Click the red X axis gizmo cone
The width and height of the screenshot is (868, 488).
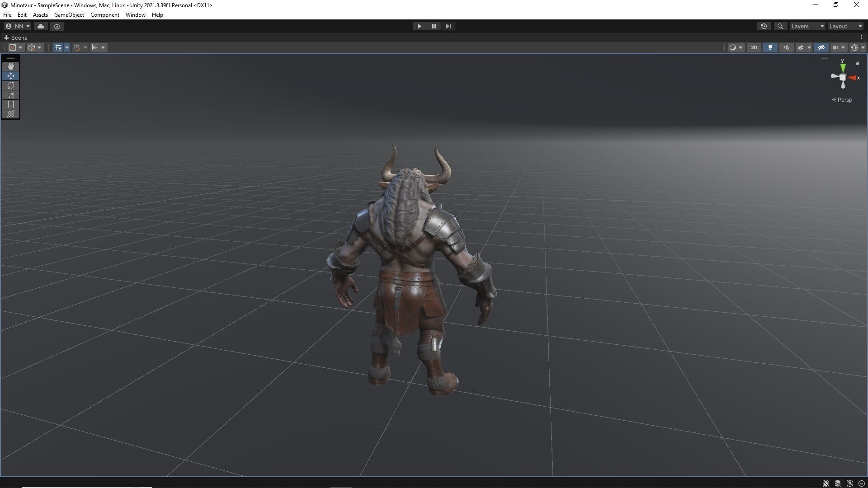pyautogui.click(x=852, y=78)
